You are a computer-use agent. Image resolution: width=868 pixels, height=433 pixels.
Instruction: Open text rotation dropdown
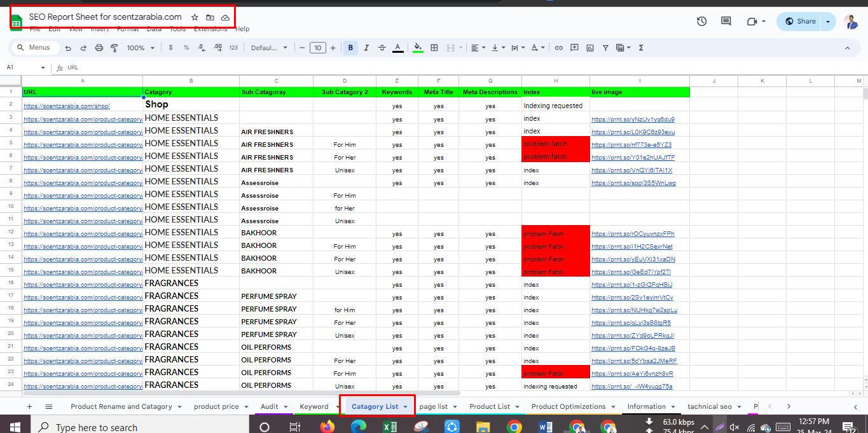pos(537,48)
